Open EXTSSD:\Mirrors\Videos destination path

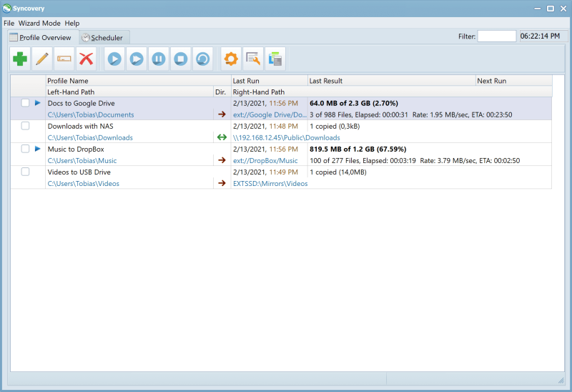point(270,184)
